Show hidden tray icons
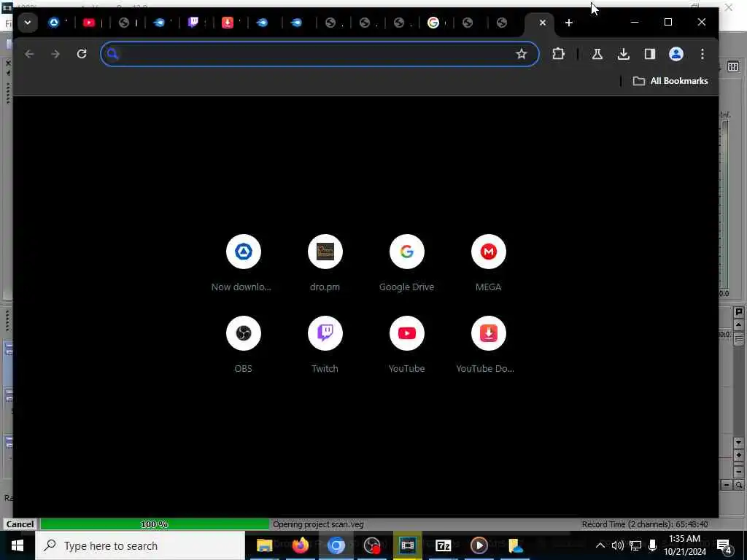 click(600, 545)
